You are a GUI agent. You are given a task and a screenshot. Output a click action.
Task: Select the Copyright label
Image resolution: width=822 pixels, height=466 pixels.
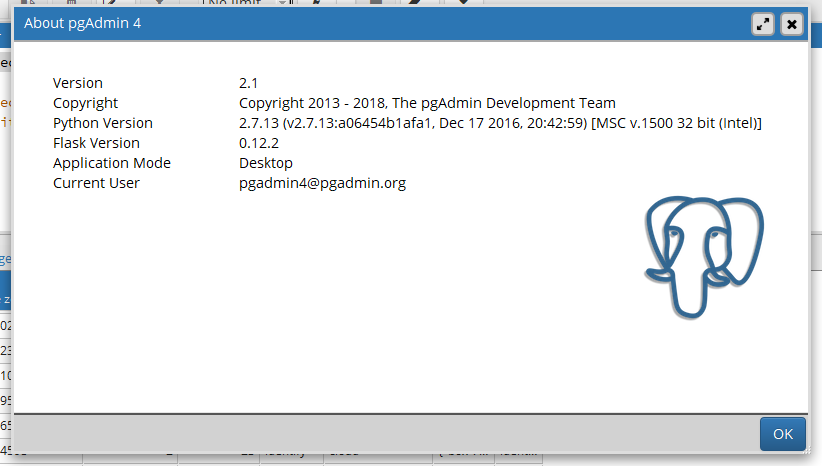point(85,103)
